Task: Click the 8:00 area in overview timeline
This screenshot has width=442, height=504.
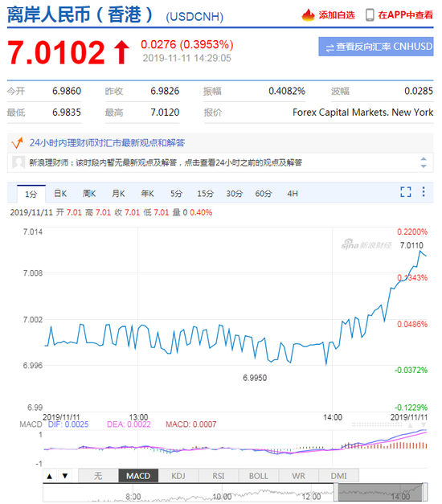Action: pos(133,497)
